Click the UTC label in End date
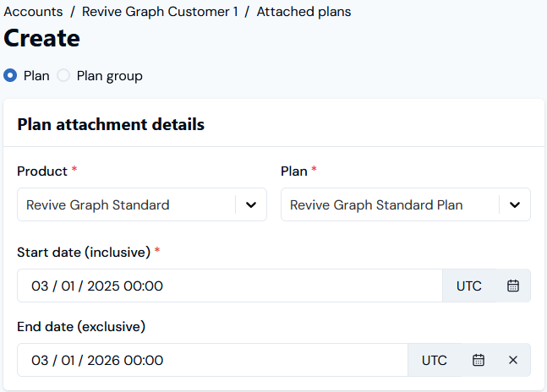Viewport: 547px width, 392px height. tap(435, 360)
